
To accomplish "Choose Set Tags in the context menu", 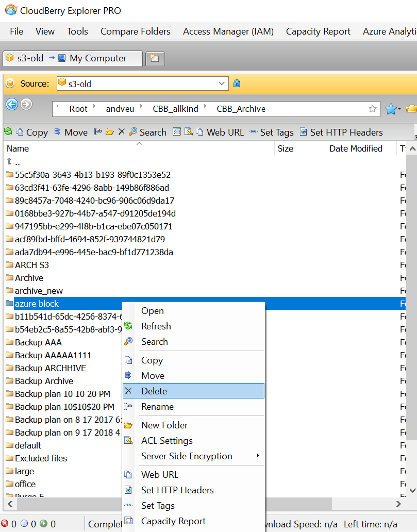I will (x=193, y=506).
